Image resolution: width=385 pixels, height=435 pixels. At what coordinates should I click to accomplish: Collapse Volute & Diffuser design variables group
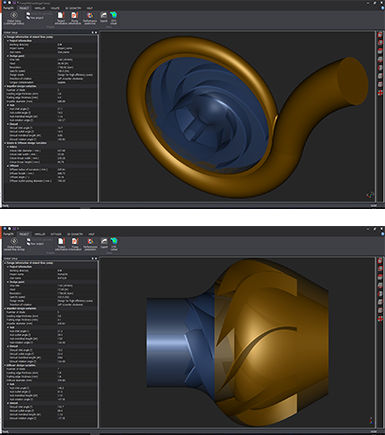tap(5, 143)
